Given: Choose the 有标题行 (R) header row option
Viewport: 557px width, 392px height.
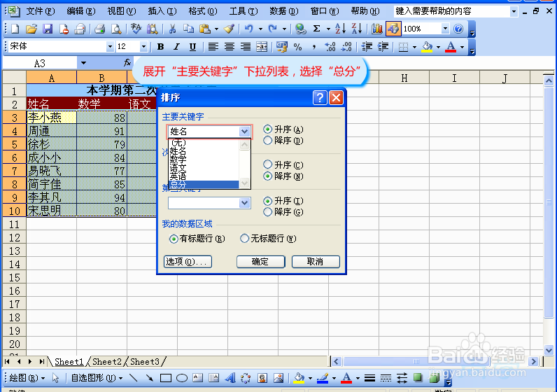Looking at the screenshot, I should (x=174, y=239).
